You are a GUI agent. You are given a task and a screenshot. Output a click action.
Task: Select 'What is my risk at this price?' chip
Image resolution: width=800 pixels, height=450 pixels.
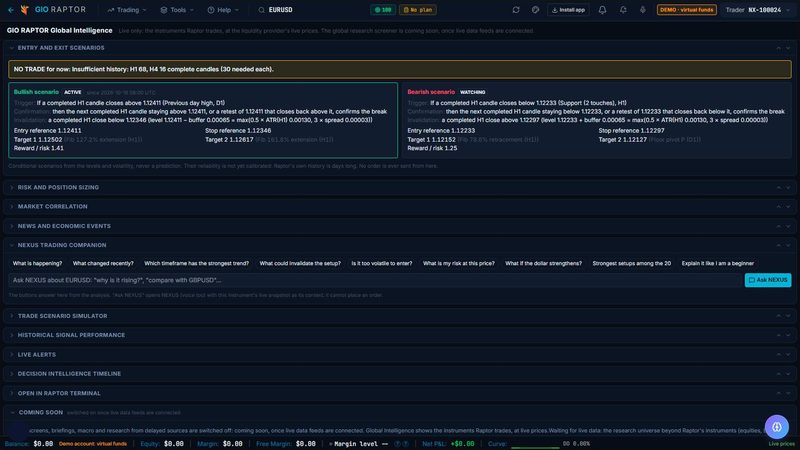pyautogui.click(x=459, y=263)
